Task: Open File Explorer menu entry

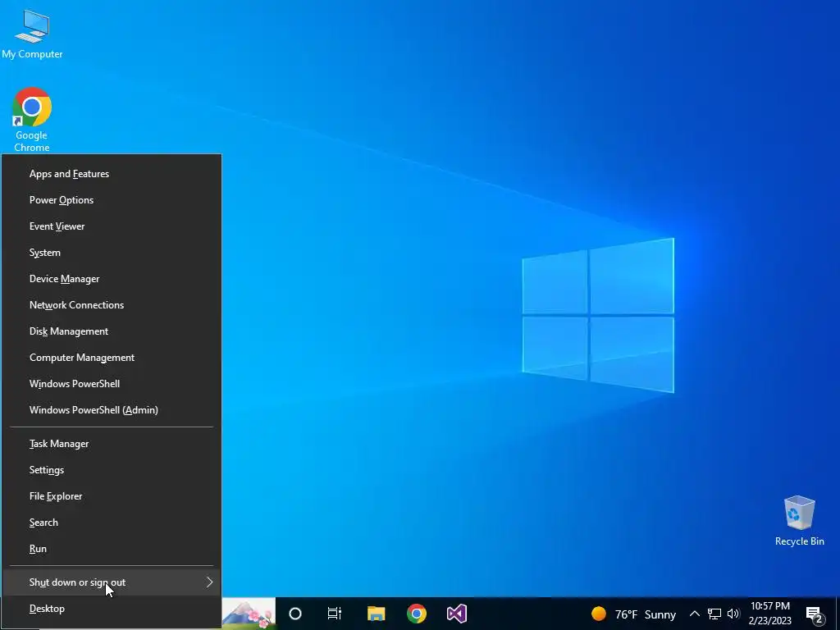Action: pos(112,496)
